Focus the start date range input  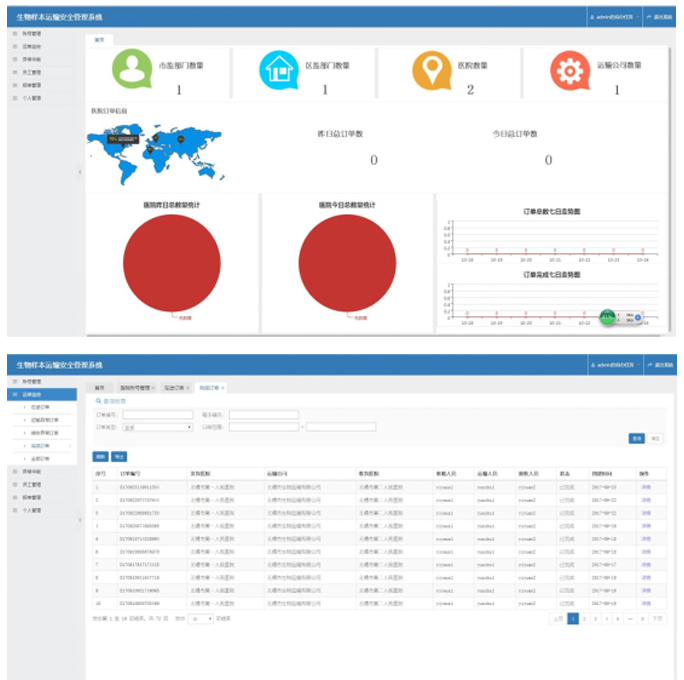point(264,427)
